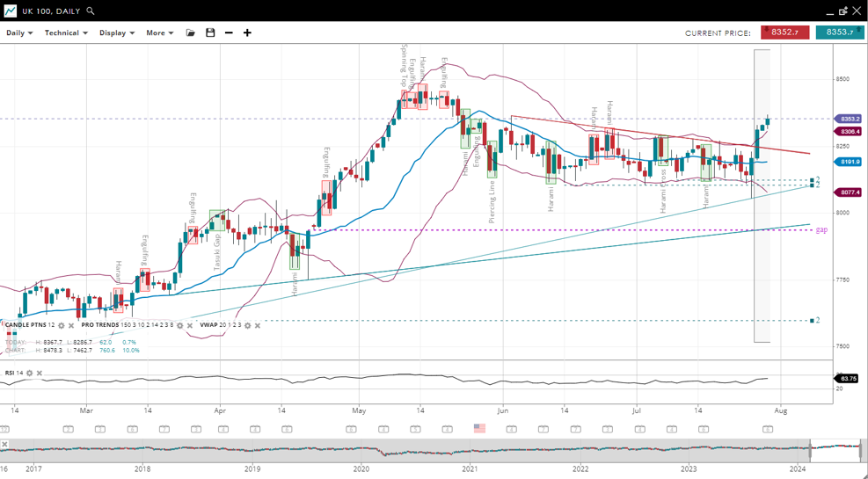Remove the RSI 14 indicator panel

coord(40,374)
